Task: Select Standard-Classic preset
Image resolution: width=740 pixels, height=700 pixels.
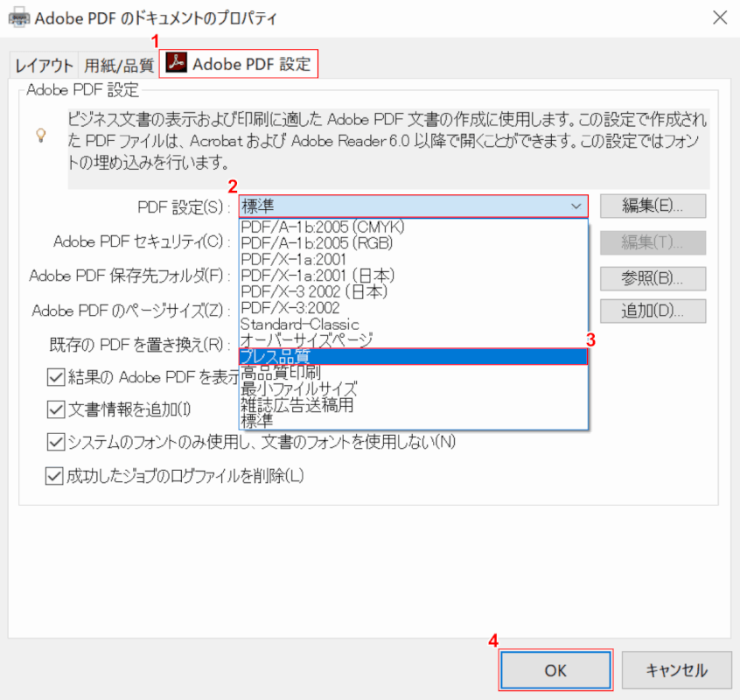Action: (x=413, y=324)
